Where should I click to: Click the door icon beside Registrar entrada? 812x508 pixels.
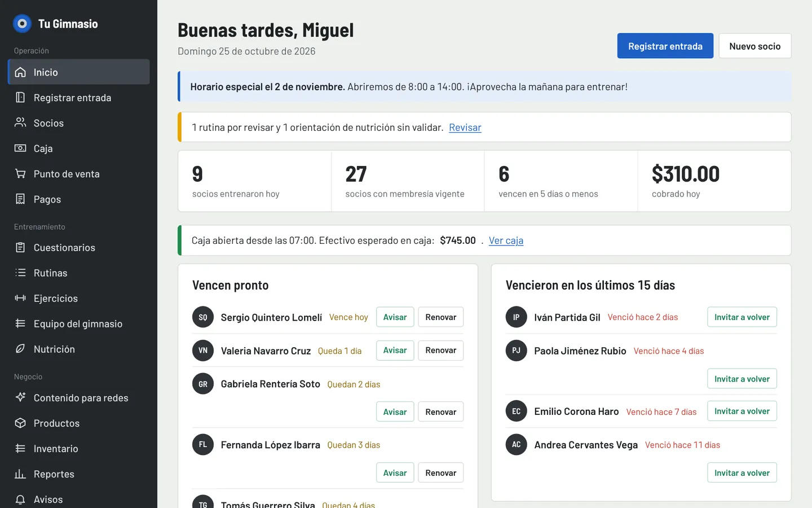click(x=20, y=98)
